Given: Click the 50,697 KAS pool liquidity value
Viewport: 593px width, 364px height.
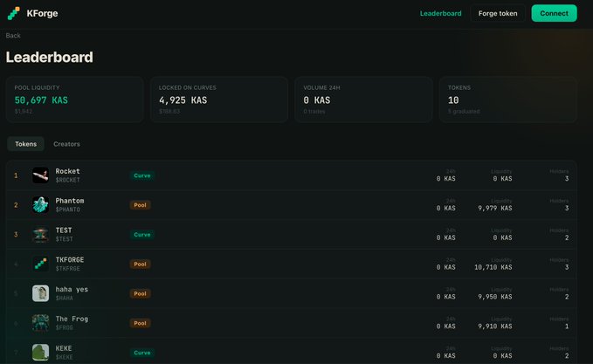Looking at the screenshot, I should 41,100.
